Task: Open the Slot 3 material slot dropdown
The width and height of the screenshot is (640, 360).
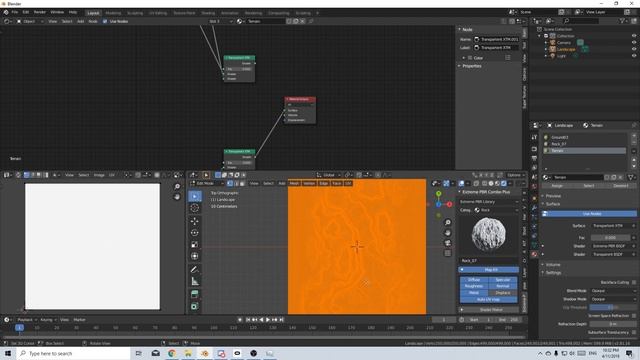Action: coord(220,21)
